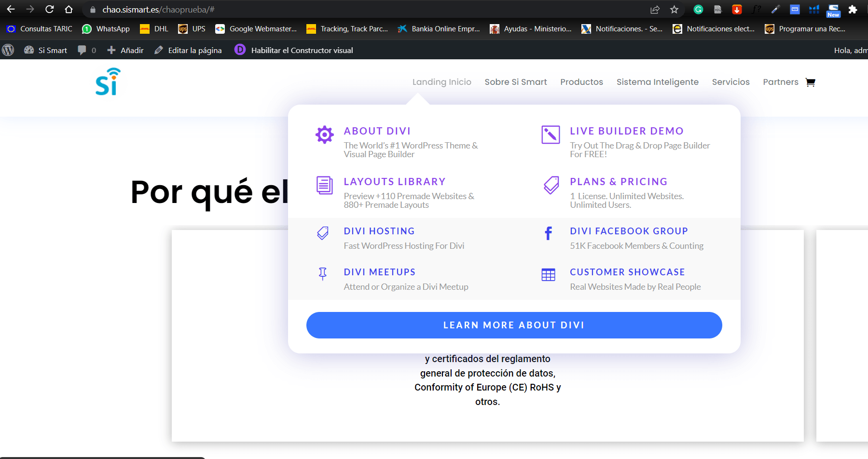Click the Customer Showcase grid icon
The width and height of the screenshot is (868, 459).
click(x=549, y=275)
